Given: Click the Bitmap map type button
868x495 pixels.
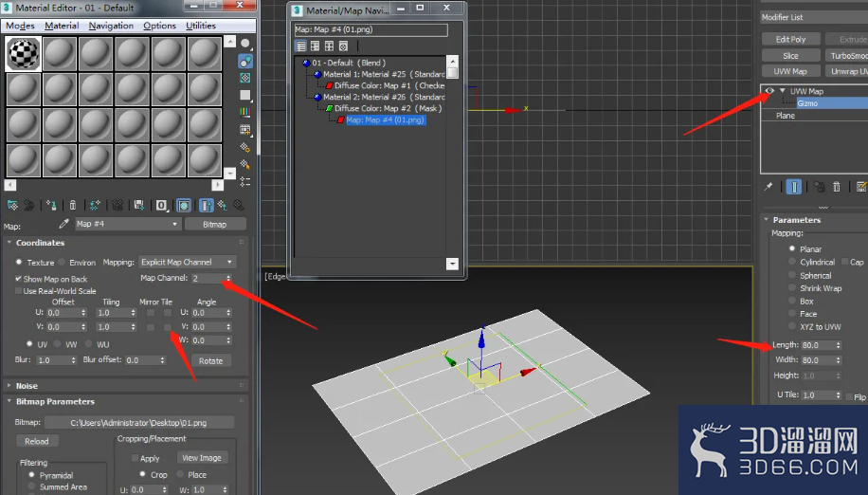Looking at the screenshot, I should [x=215, y=224].
